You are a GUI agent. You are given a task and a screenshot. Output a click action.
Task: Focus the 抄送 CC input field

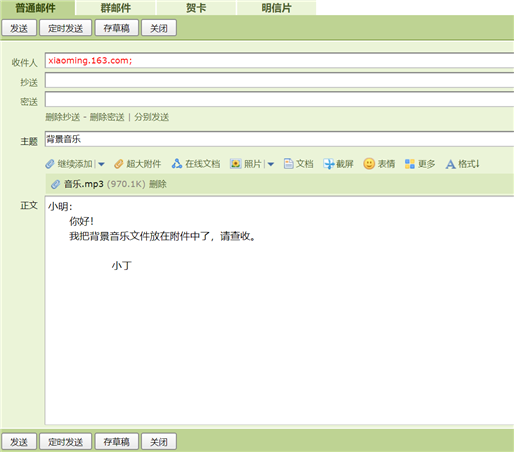click(279, 80)
